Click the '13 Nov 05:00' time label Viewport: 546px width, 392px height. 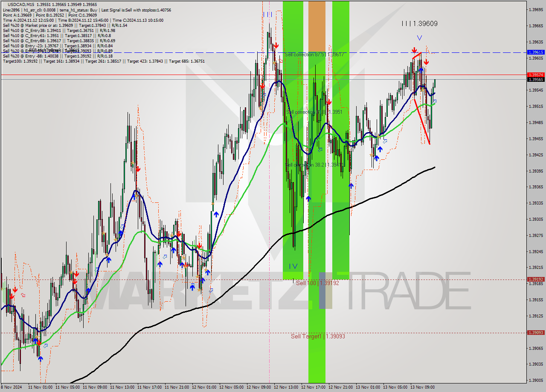(x=395, y=387)
